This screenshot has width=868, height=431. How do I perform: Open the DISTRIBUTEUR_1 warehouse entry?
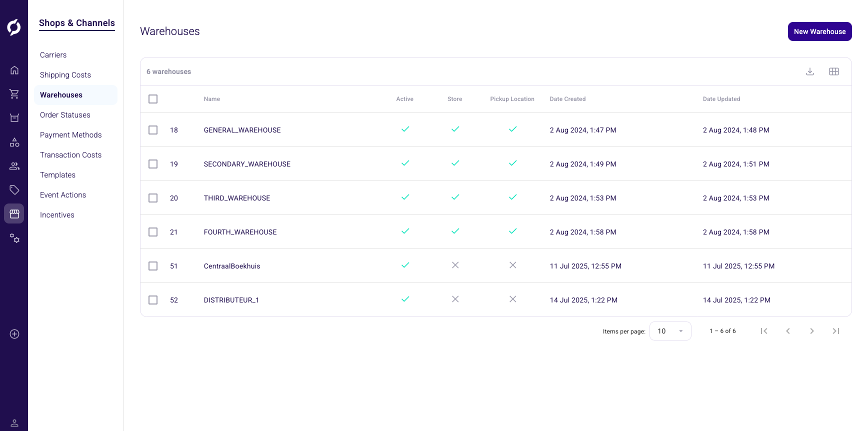coord(231,300)
